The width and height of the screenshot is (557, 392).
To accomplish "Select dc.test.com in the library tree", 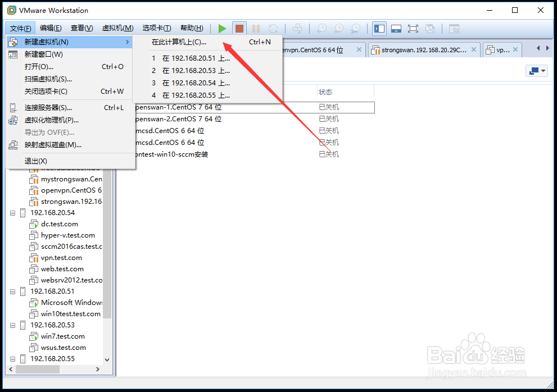I will pyautogui.click(x=60, y=224).
